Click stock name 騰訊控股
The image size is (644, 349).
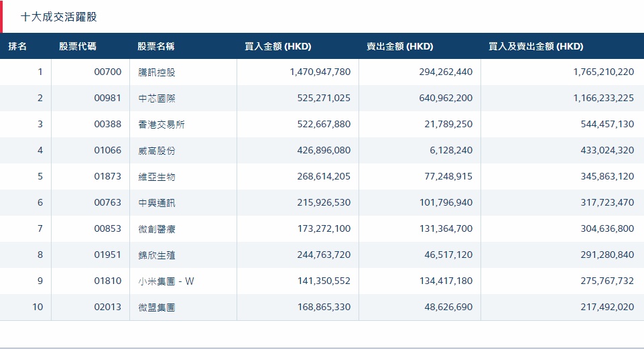pos(157,72)
